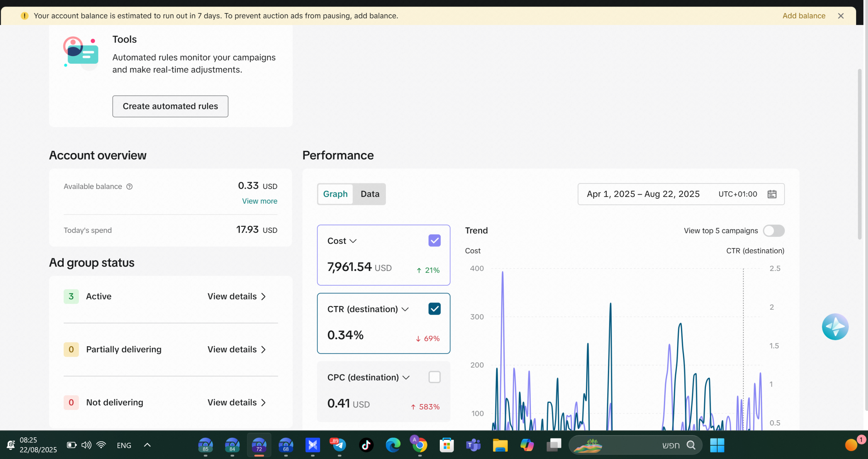This screenshot has width=868, height=459.
Task: Click the UTC+01:00 timezone label
Action: tap(738, 194)
